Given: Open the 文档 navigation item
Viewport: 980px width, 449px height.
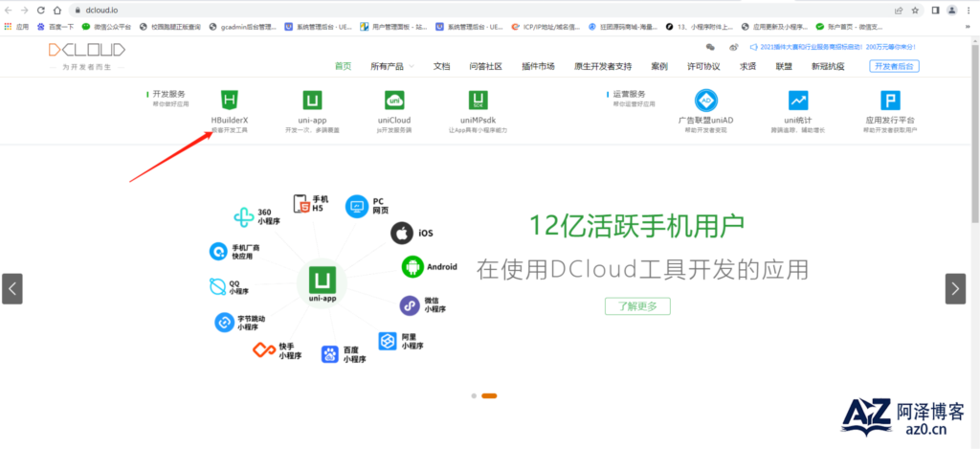Looking at the screenshot, I should click(x=441, y=66).
